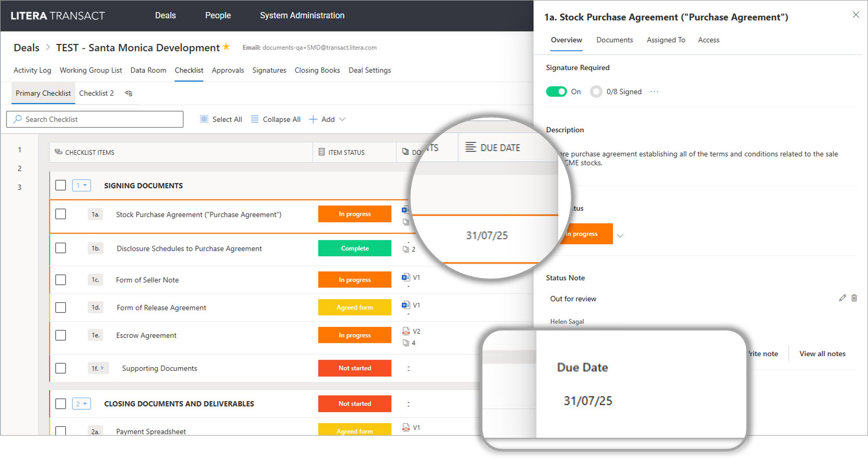Click the Complete status badge for Disclosure Schedules
Screen dimensions: 868x459
click(x=355, y=248)
